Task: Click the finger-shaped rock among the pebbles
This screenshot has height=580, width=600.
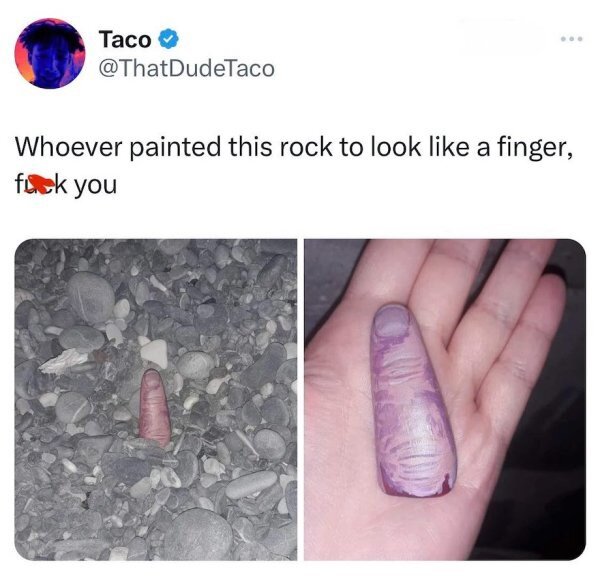Action: 154,407
